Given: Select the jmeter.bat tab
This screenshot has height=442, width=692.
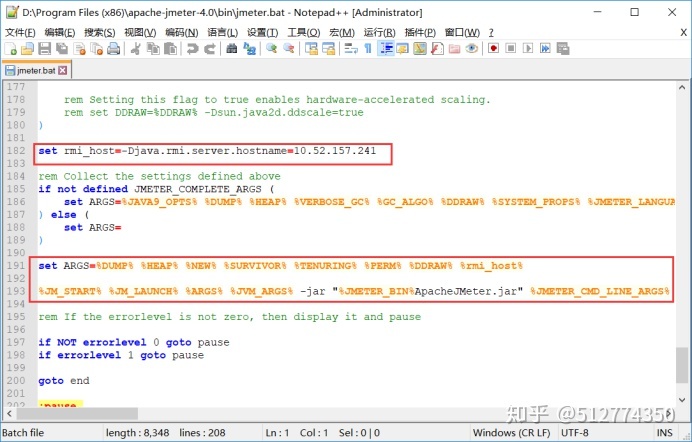Looking at the screenshot, I should click(x=36, y=71).
